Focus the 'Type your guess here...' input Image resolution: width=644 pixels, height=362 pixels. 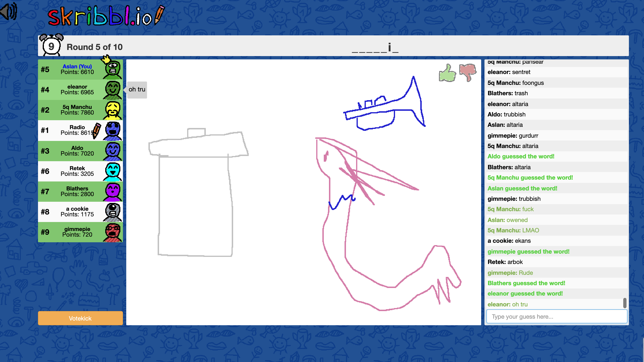(557, 317)
